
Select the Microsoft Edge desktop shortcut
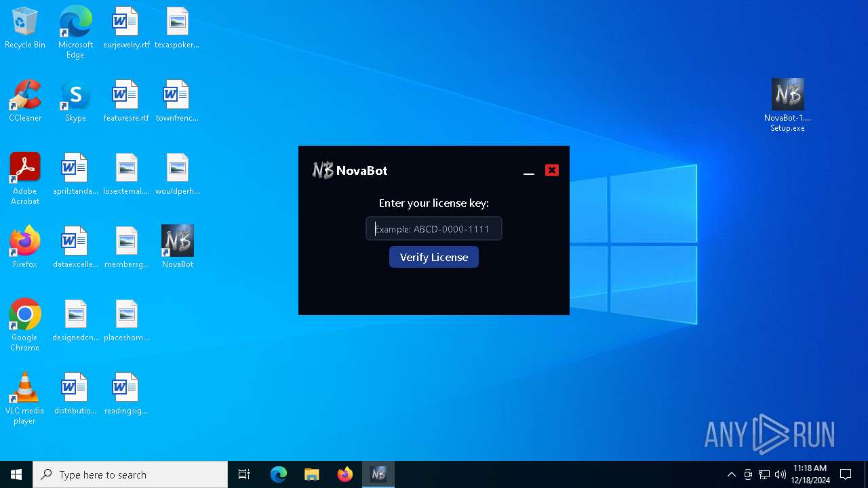[x=75, y=33]
